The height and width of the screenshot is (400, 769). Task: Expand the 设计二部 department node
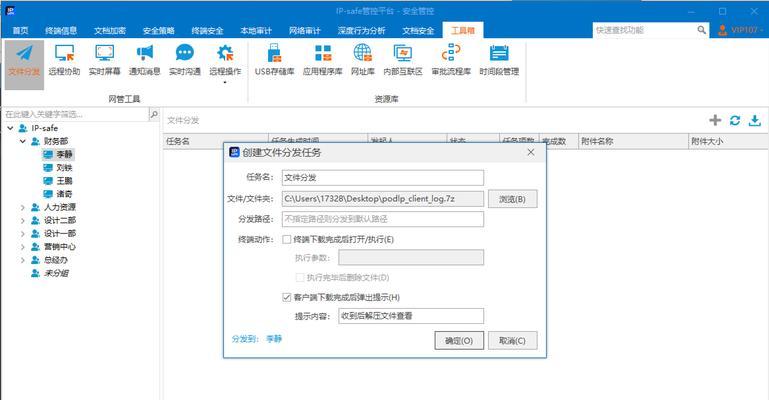[x=23, y=221]
